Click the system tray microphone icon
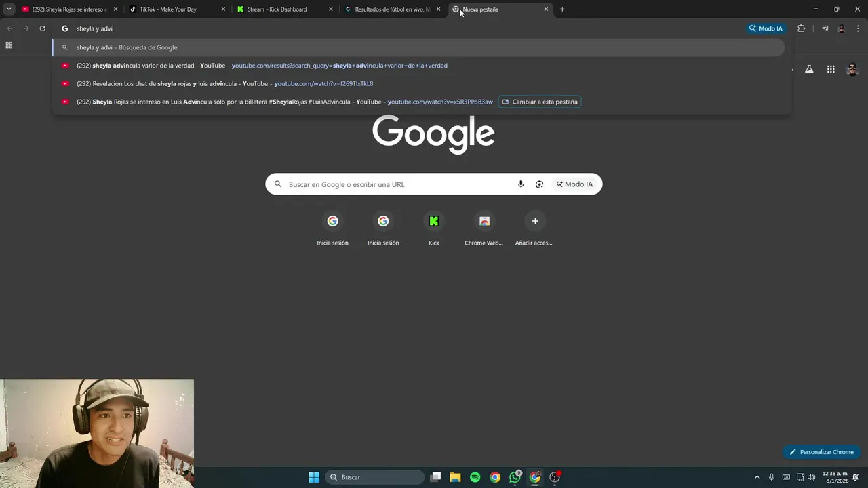 [772, 477]
